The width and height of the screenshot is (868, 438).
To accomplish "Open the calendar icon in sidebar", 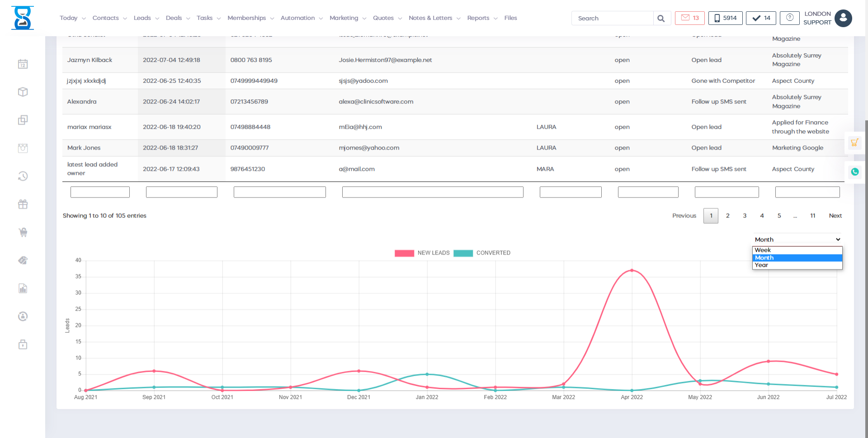I will point(23,64).
